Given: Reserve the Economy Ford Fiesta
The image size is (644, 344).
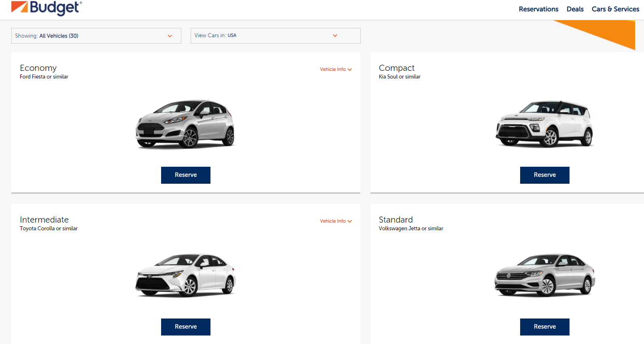Looking at the screenshot, I should (185, 175).
